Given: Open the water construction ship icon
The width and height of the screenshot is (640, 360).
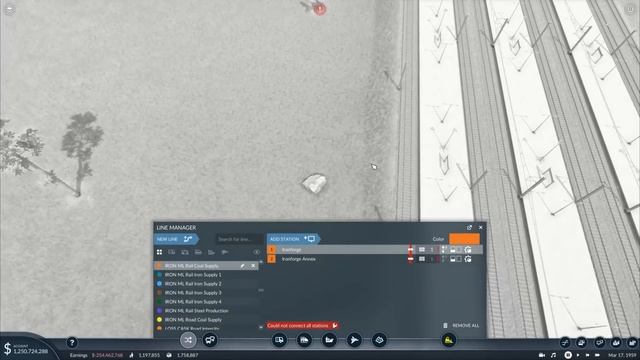Looking at the screenshot, I should point(329,340).
